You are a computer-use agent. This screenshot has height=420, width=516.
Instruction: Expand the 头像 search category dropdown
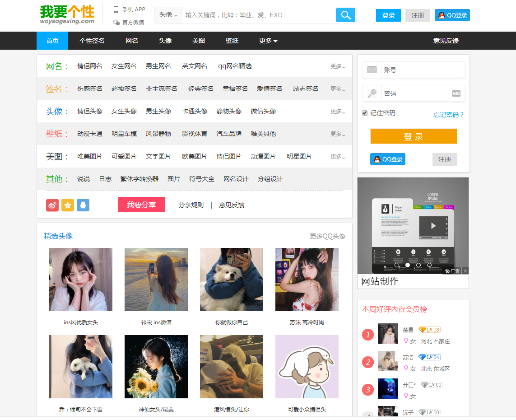point(168,15)
